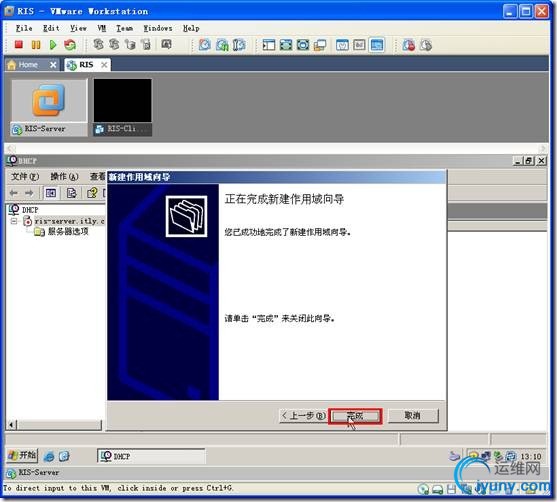Viewport: 557px width, 502px height.
Task: Click the first team power toolbar icon
Action: click(x=98, y=45)
